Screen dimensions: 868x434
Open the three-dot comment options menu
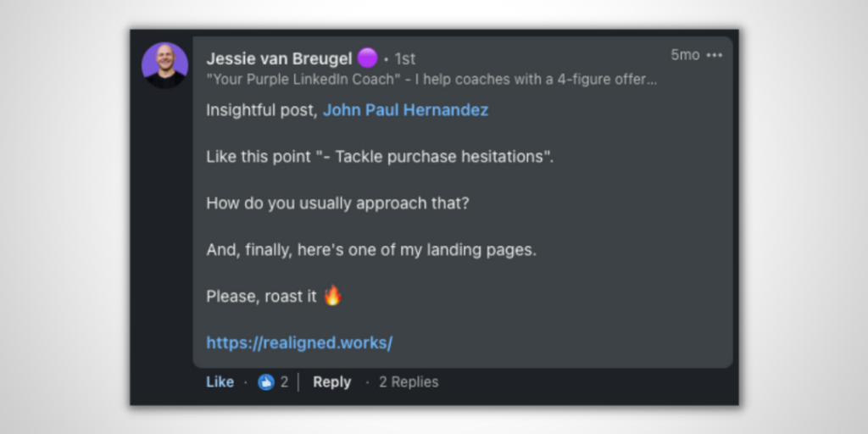point(715,55)
